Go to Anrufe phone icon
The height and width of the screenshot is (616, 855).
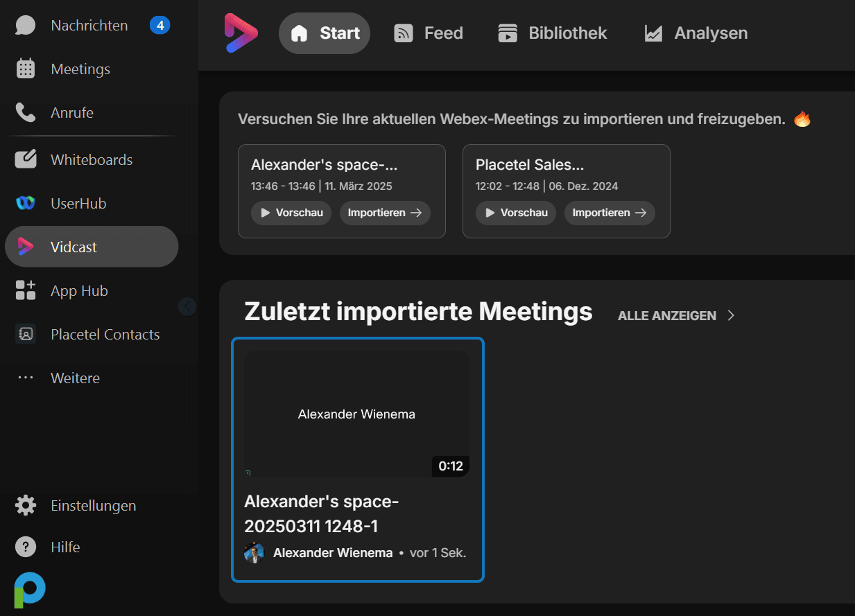(26, 112)
